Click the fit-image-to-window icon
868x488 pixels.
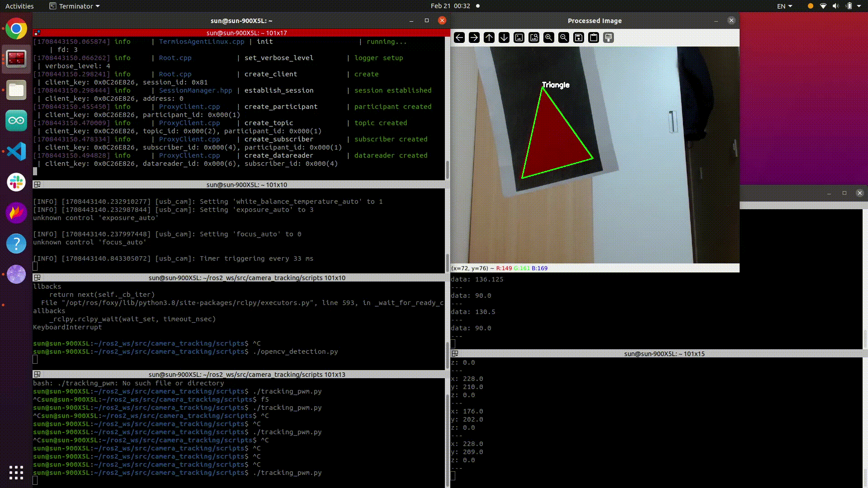tap(534, 38)
